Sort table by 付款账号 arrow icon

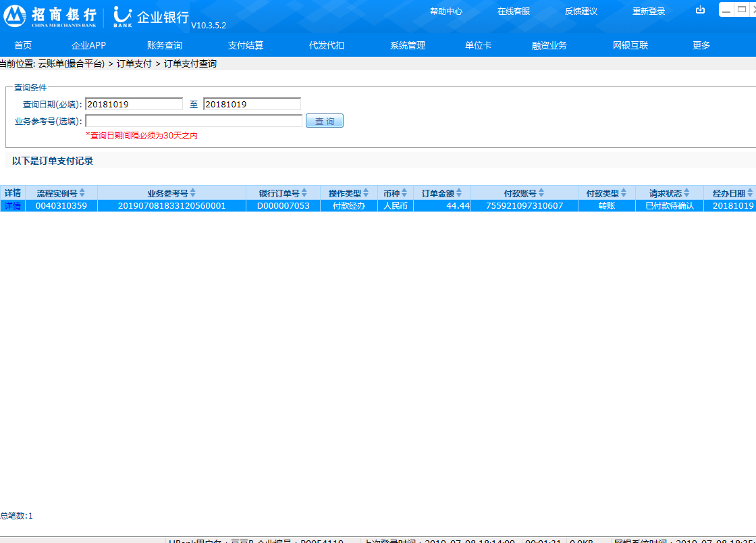(541, 193)
